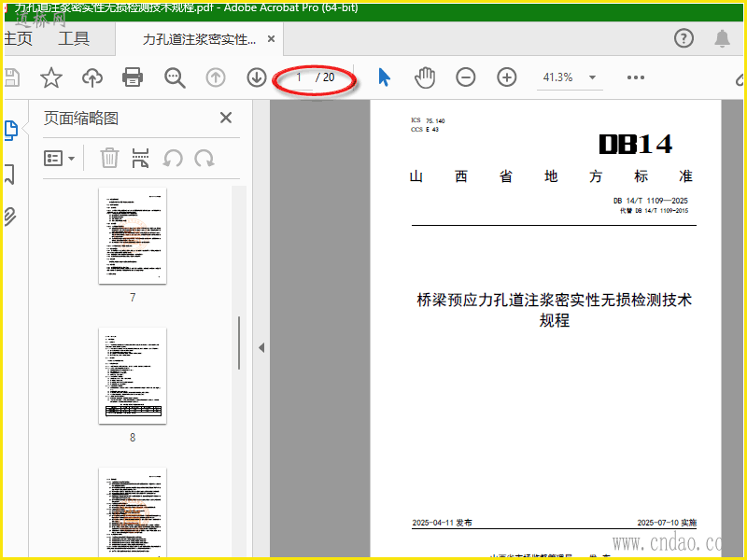
Task: Select the document tab 力孔道注浆密实性
Action: click(199, 39)
